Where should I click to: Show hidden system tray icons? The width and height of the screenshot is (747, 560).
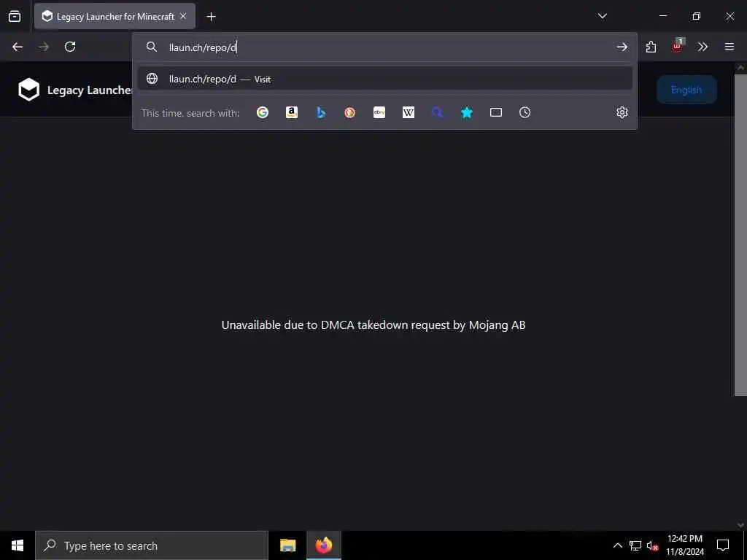click(x=617, y=545)
